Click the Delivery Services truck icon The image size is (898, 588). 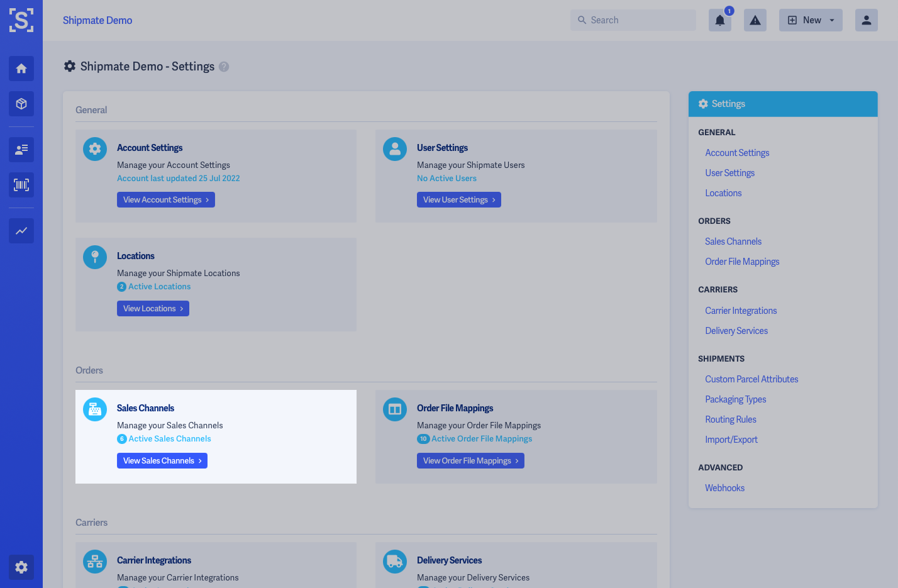click(395, 562)
